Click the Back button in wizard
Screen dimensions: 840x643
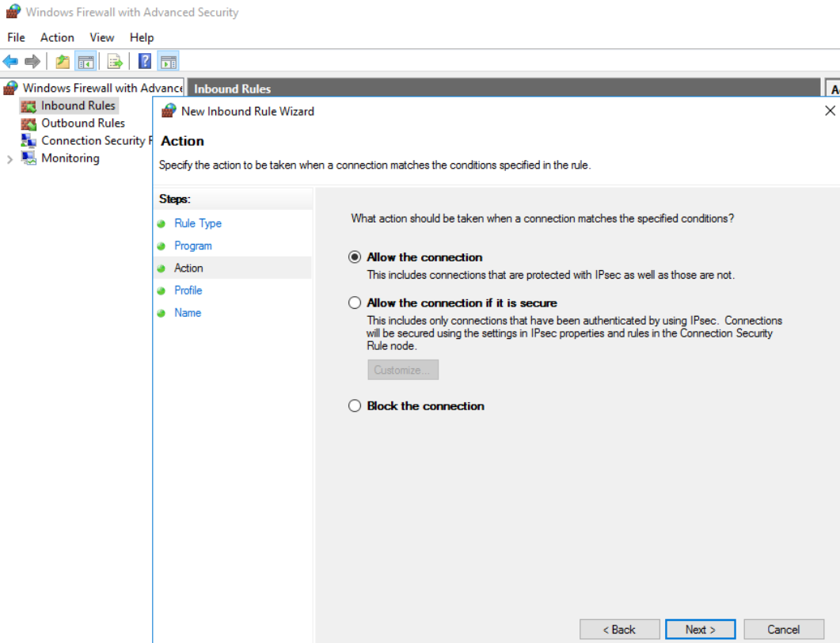pos(619,630)
